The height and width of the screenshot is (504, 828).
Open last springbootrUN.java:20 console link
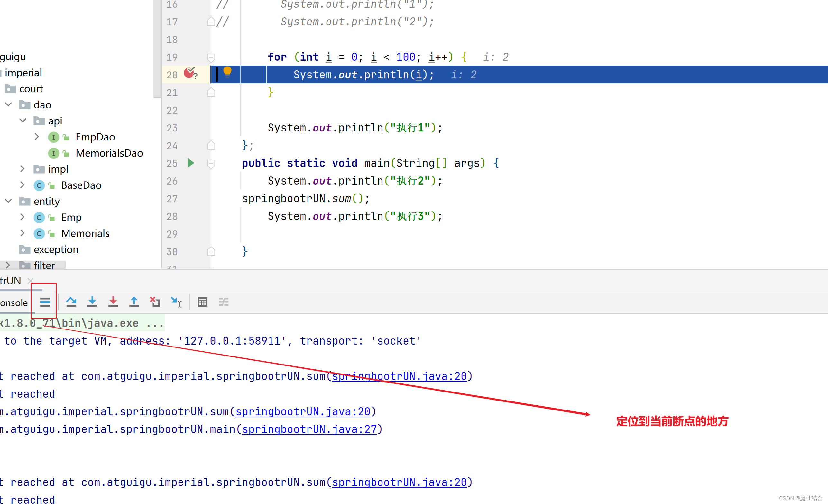pyautogui.click(x=400, y=482)
